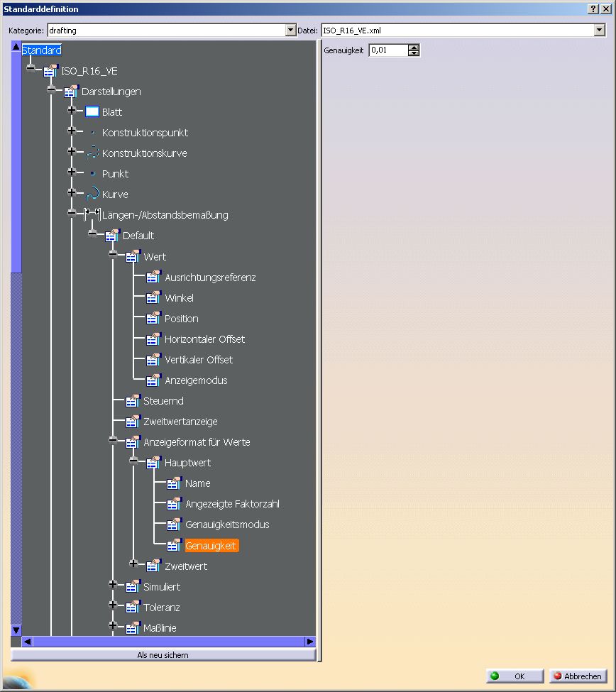Screen dimensions: 616x692
Task: Expand the Toleranz tree node
Action: click(x=113, y=605)
